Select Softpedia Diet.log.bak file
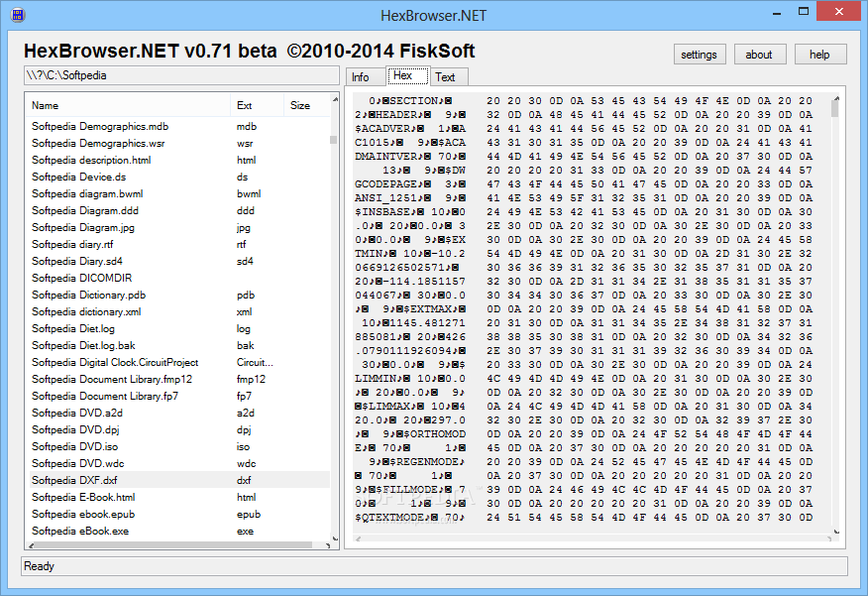This screenshot has width=868, height=596. coord(178,346)
